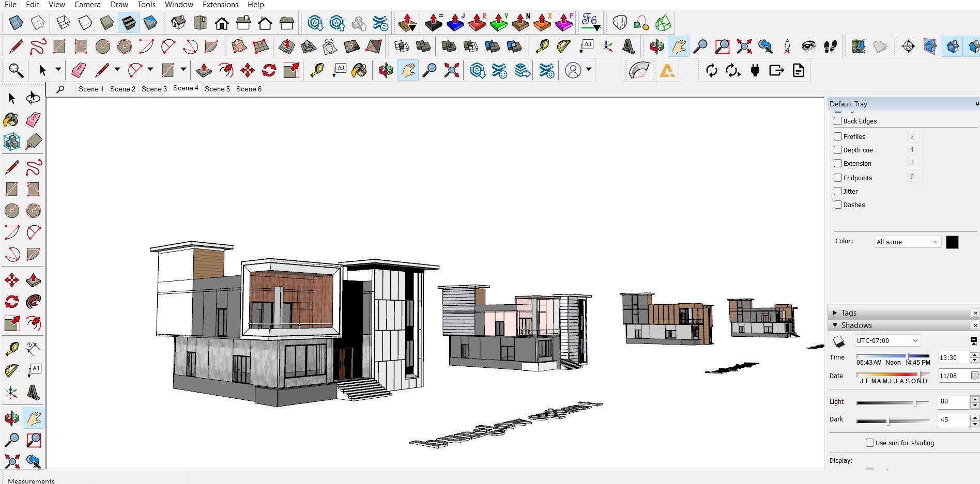
Task: Select the Paint Bucket tool in left toolbar
Action: [x=11, y=120]
